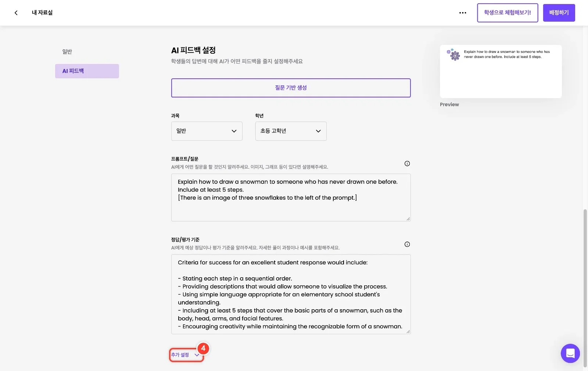Click the 학생으로 체험해보기! button
Image resolution: width=588 pixels, height=371 pixels.
click(x=508, y=13)
